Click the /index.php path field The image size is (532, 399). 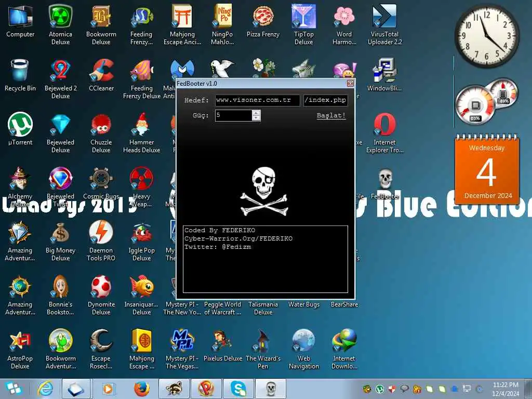[326, 100]
